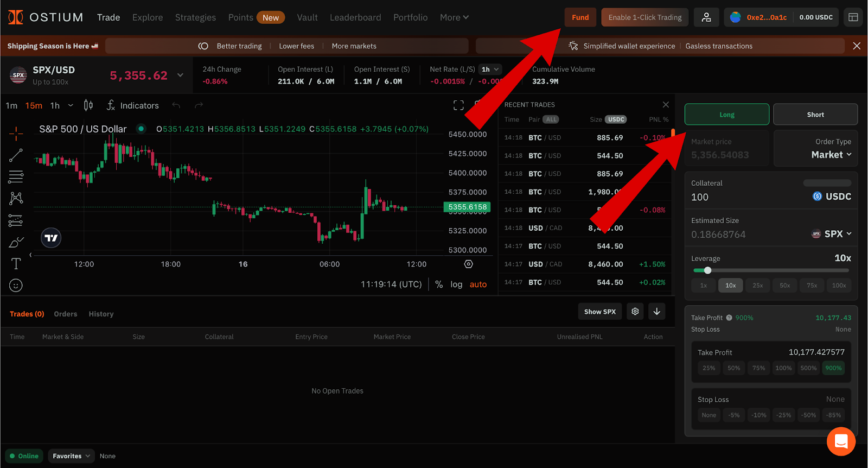Click the download trades arrow
The image size is (868, 468).
pyautogui.click(x=656, y=312)
